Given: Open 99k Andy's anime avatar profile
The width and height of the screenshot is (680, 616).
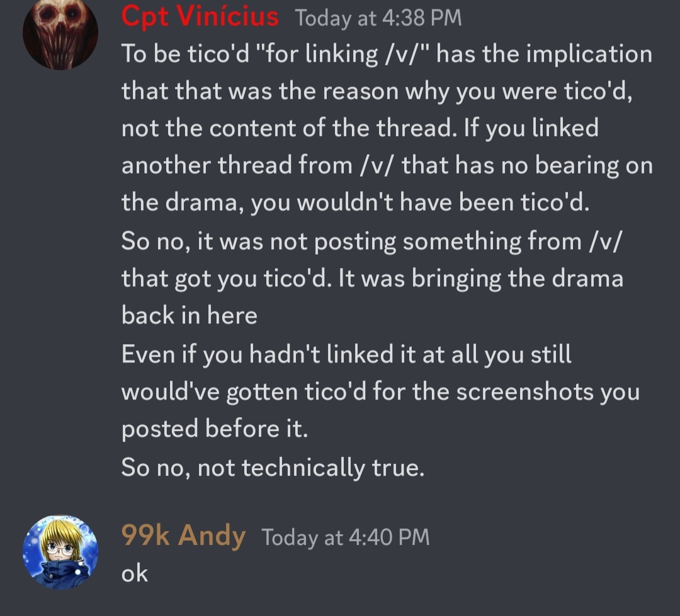Looking at the screenshot, I should (x=60, y=552).
